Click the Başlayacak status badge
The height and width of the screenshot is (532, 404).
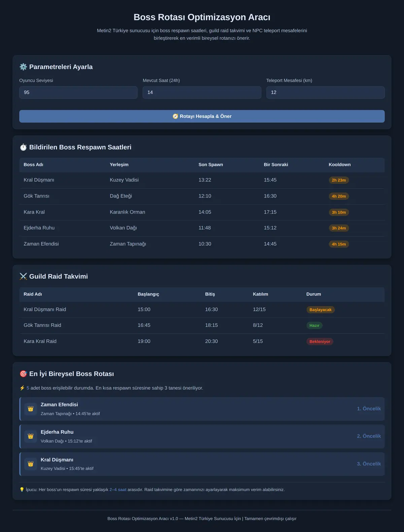pyautogui.click(x=321, y=310)
